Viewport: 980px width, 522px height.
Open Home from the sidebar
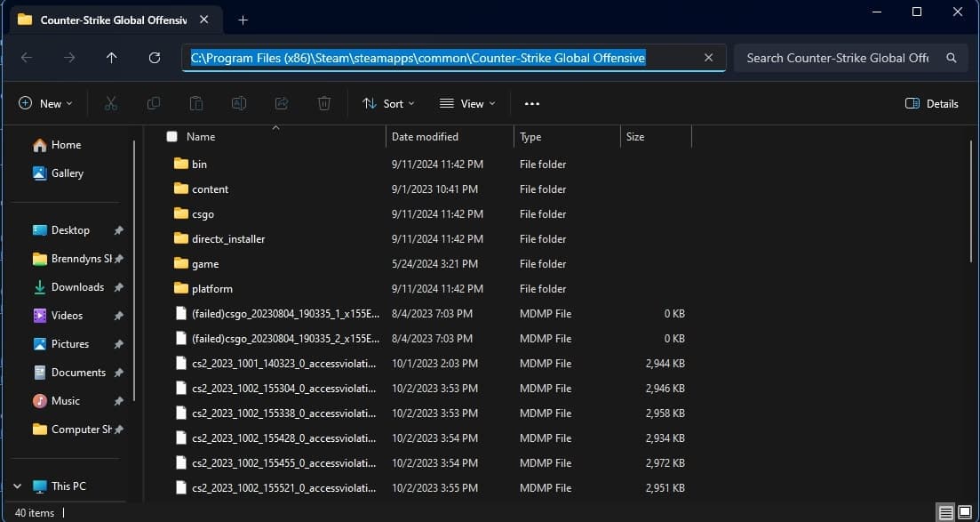point(67,144)
